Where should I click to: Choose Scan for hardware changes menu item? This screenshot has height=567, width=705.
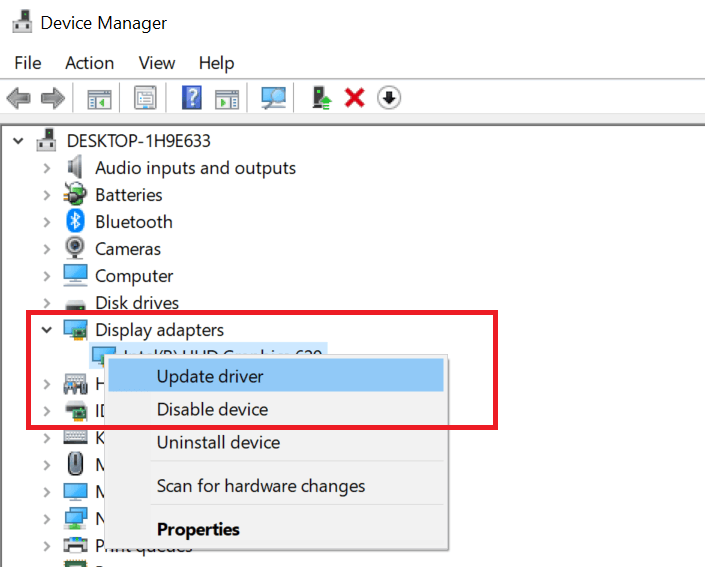click(x=276, y=486)
